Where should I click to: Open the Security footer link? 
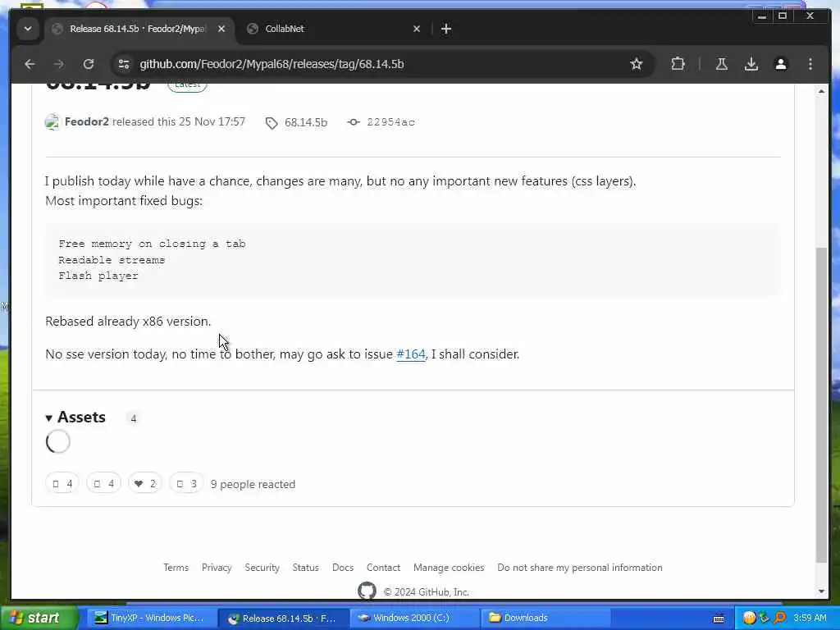(262, 568)
